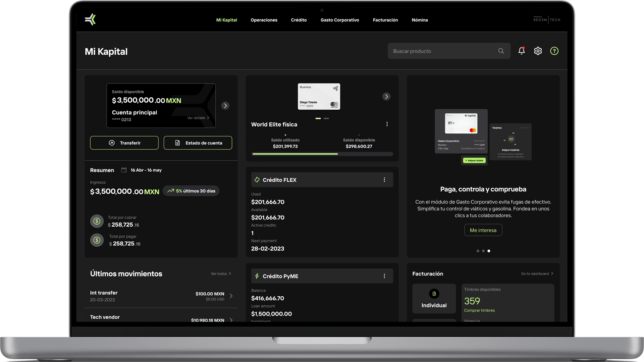Viewport: 644px width, 362px height.
Task: Open the World Elite física three-dot menu
Action: (x=387, y=124)
